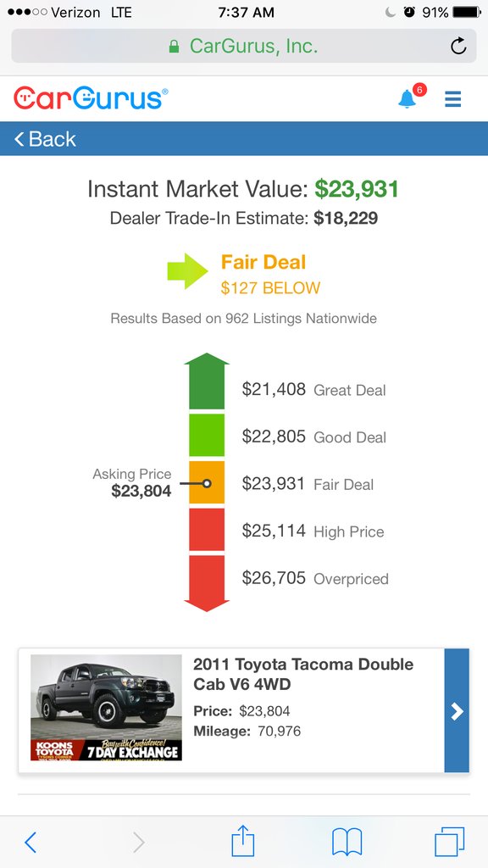Go back using Safari's left chevron
Screen dimensions: 488x868
coord(30,842)
